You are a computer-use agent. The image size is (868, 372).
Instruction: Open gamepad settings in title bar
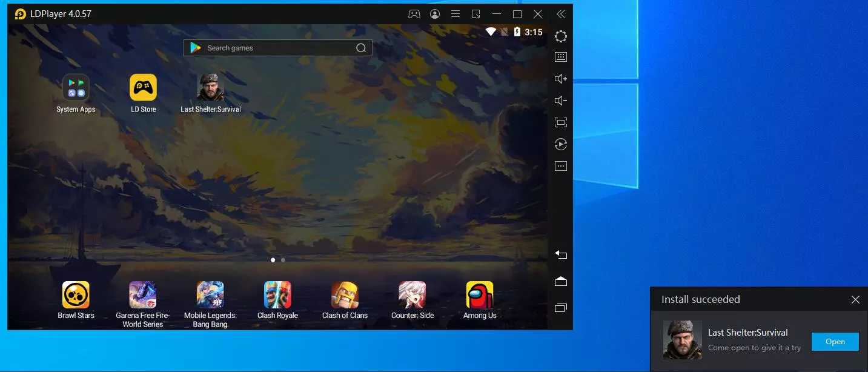coord(414,14)
